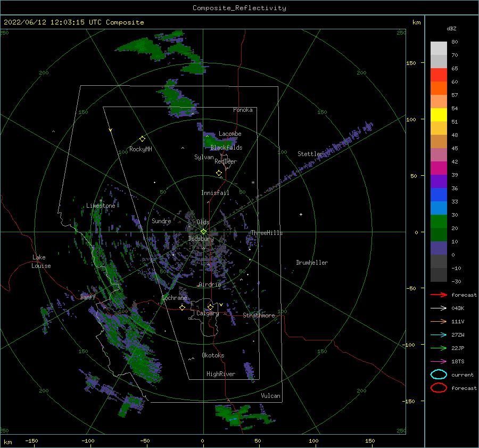The height and width of the screenshot is (448, 479).
Task: Click the Calgary city label
Action: tap(208, 313)
